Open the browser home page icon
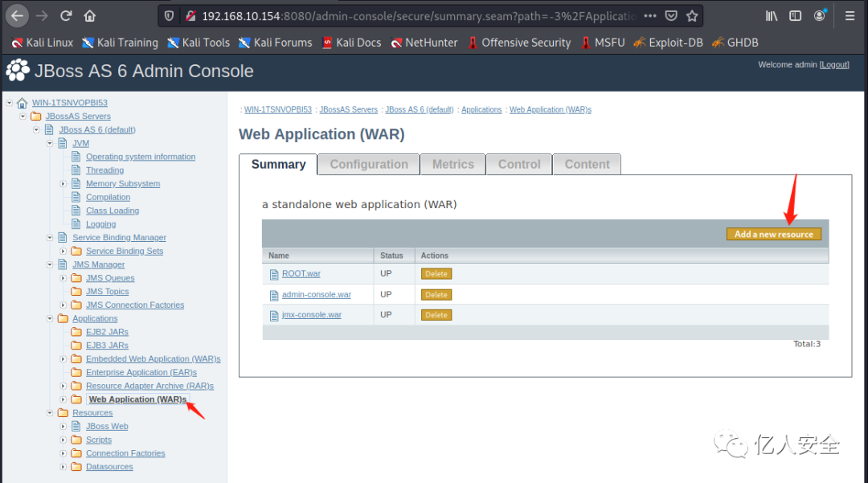Viewport: 868px width, 483px height. click(x=90, y=16)
